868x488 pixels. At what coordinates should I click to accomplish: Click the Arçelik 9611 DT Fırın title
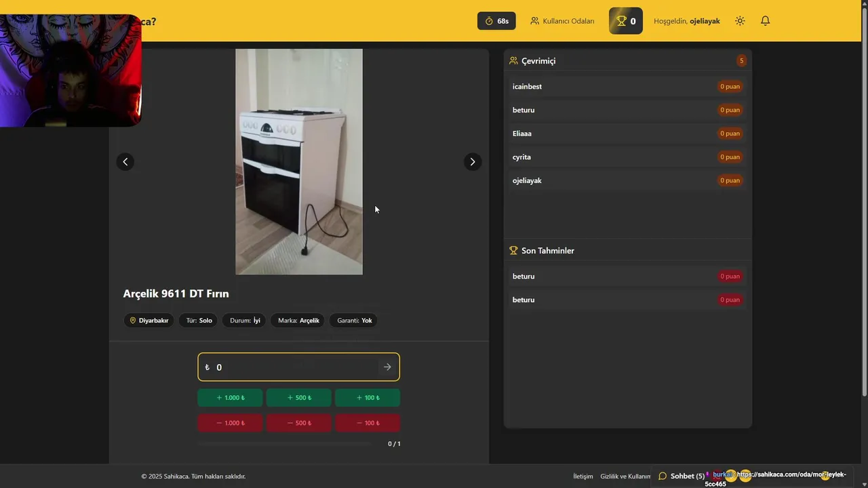pos(176,293)
